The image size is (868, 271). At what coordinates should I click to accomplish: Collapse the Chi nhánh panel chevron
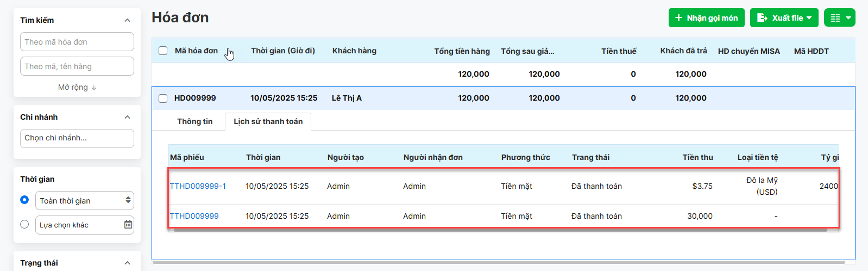127,117
